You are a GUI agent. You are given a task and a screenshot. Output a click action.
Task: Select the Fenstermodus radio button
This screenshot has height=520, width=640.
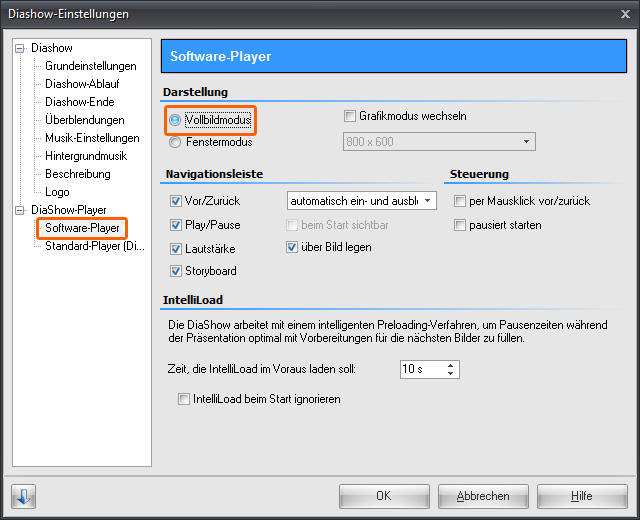tap(176, 143)
